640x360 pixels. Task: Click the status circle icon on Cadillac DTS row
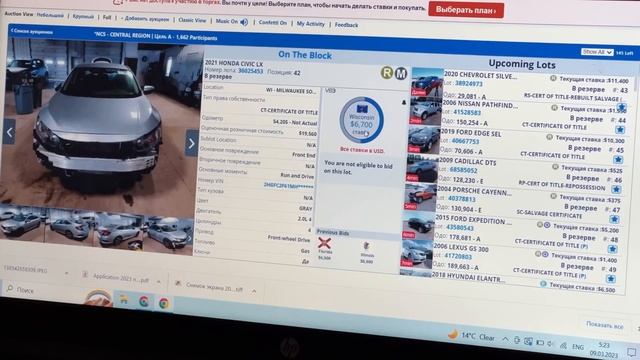(555, 167)
